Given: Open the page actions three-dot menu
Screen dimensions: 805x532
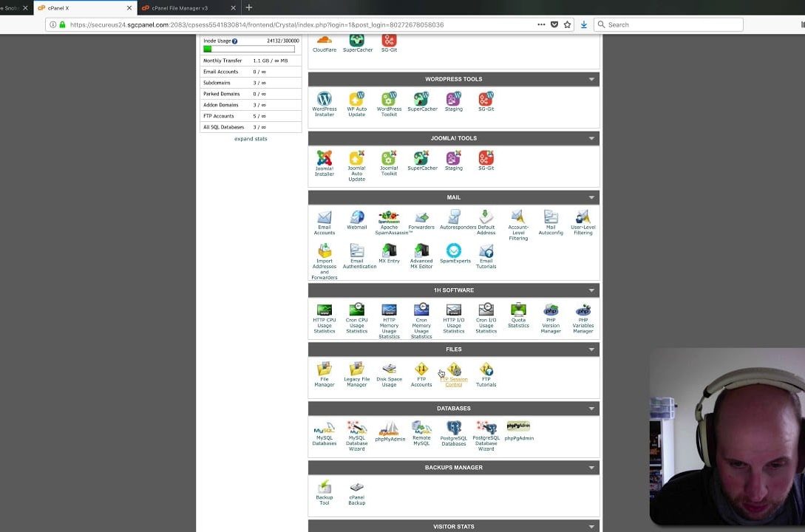Looking at the screenshot, I should pyautogui.click(x=541, y=24).
